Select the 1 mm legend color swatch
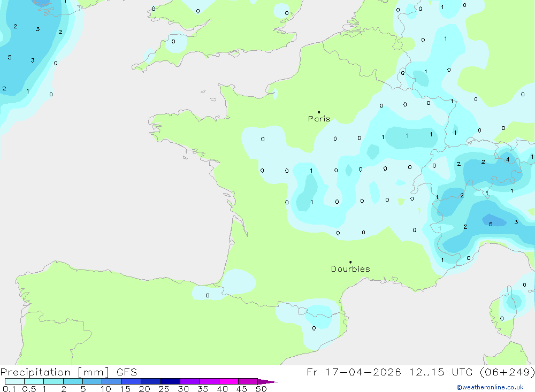The width and height of the screenshot is (535, 392). point(53,381)
